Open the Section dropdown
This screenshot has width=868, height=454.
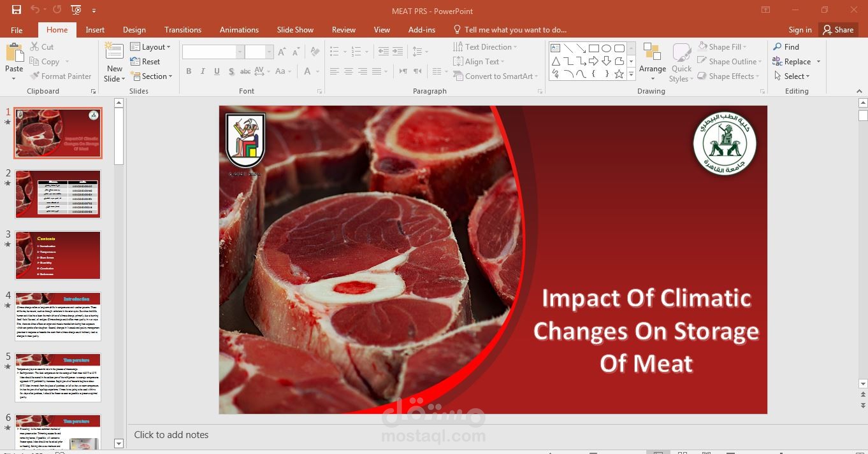coord(152,76)
